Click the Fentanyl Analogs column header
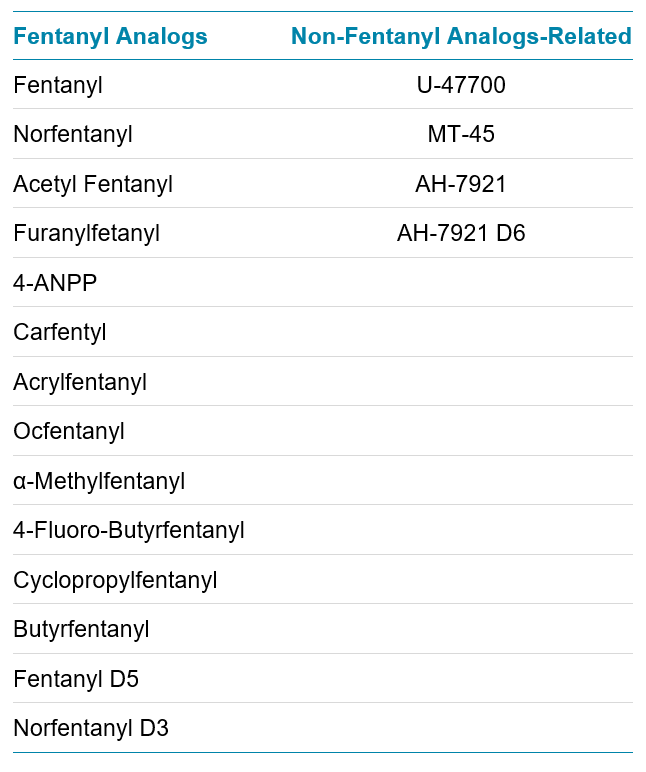646x772 pixels. [x=110, y=37]
